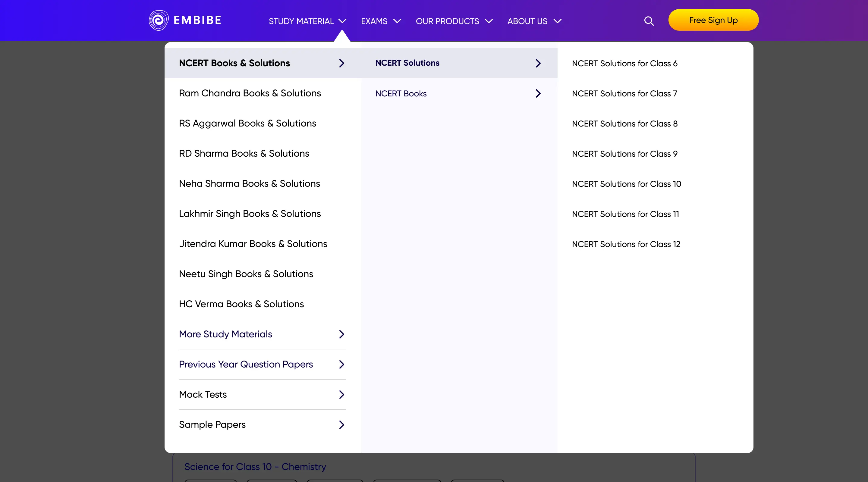Image resolution: width=868 pixels, height=482 pixels.
Task: Open NCERT Solutions for Class 10
Action: pos(626,184)
